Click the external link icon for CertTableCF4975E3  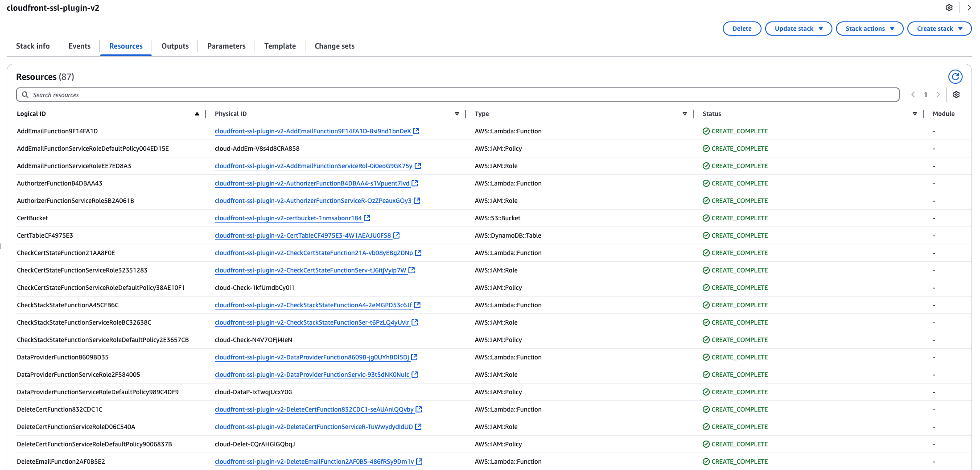(396, 235)
